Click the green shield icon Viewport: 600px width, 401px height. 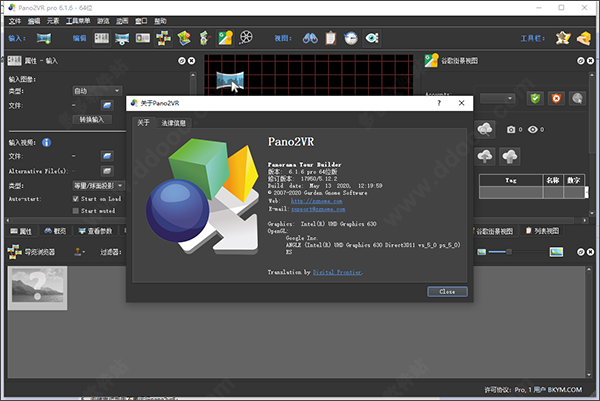(x=536, y=98)
